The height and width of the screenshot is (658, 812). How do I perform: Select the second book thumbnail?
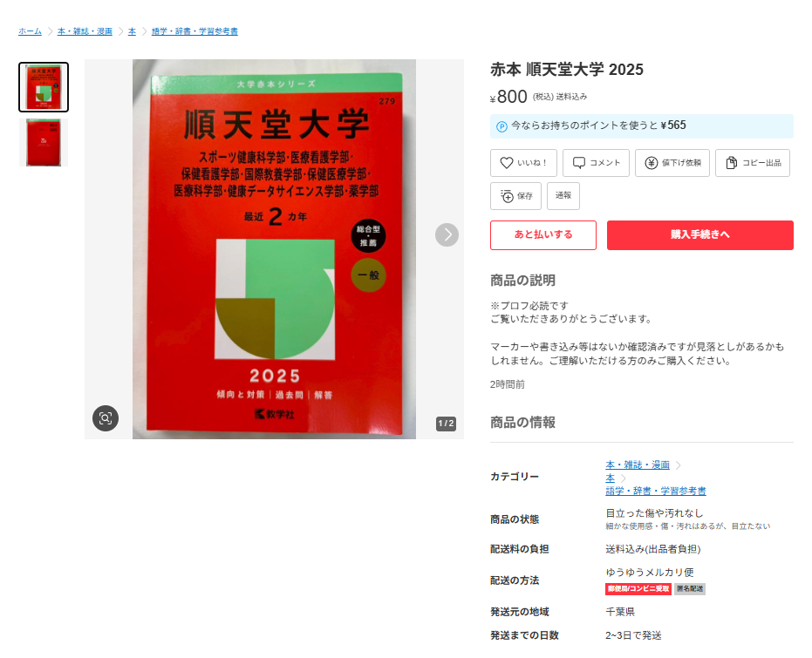(x=44, y=143)
